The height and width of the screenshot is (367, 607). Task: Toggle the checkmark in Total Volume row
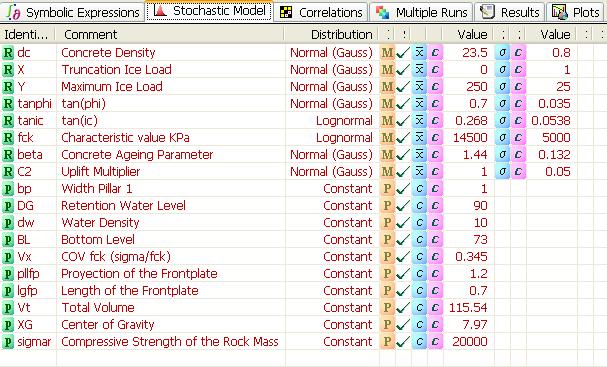tap(403, 308)
